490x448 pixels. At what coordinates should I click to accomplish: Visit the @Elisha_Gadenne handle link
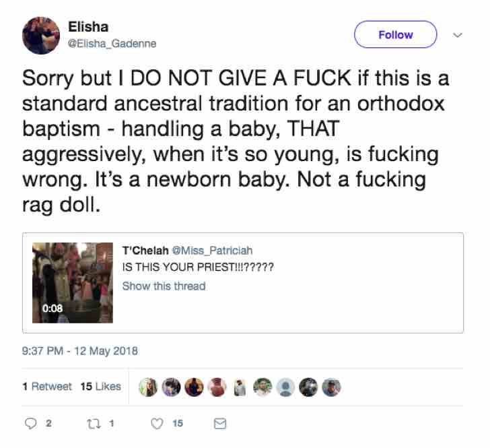point(112,44)
